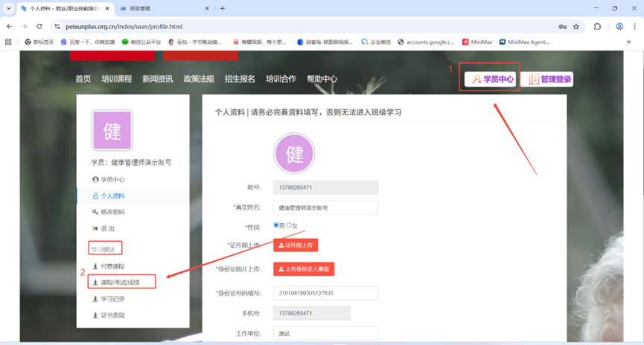Open new tab with plus icon

click(222, 9)
